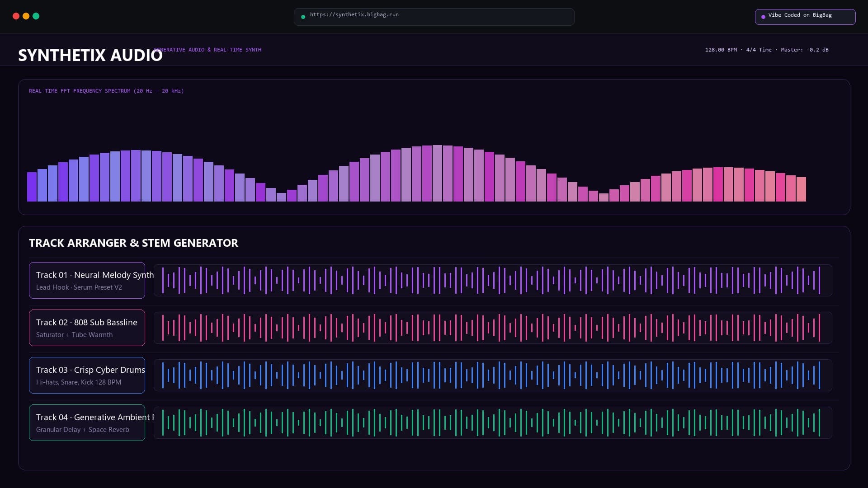Click the red close window dot
The height and width of the screenshot is (488, 868).
click(x=16, y=16)
